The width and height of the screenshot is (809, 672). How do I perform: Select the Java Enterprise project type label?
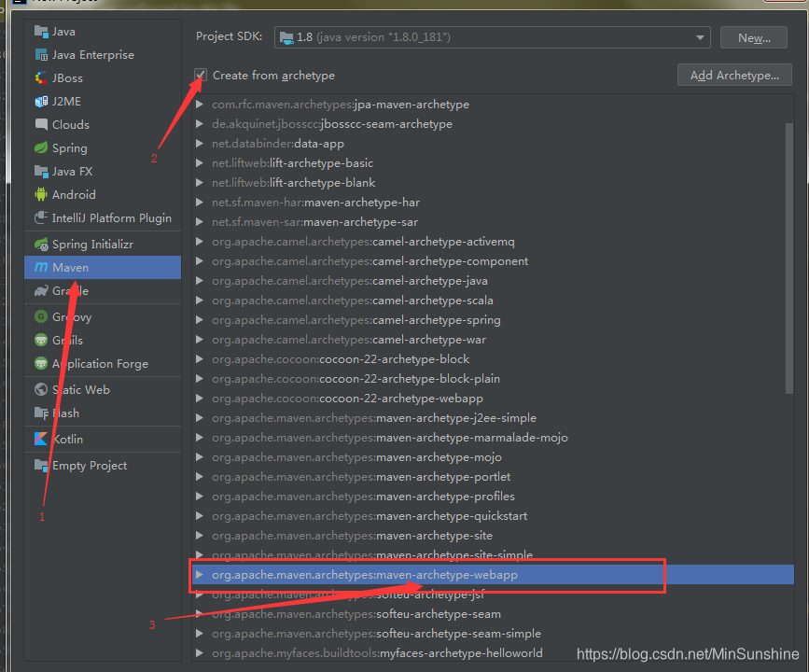93,55
